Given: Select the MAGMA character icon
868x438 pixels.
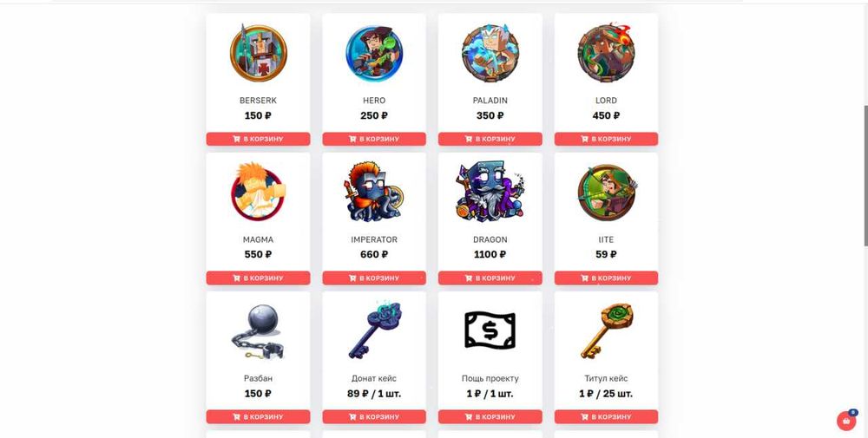Looking at the screenshot, I should (x=258, y=192).
